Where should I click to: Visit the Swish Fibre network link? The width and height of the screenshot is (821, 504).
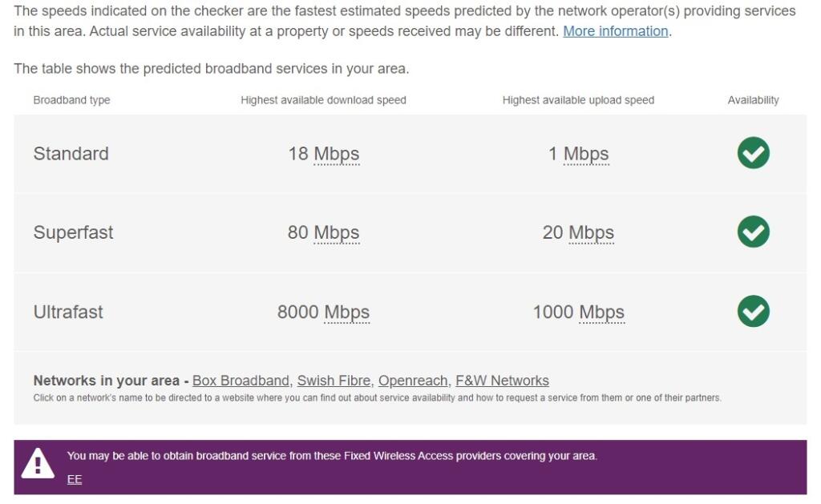pyautogui.click(x=334, y=381)
